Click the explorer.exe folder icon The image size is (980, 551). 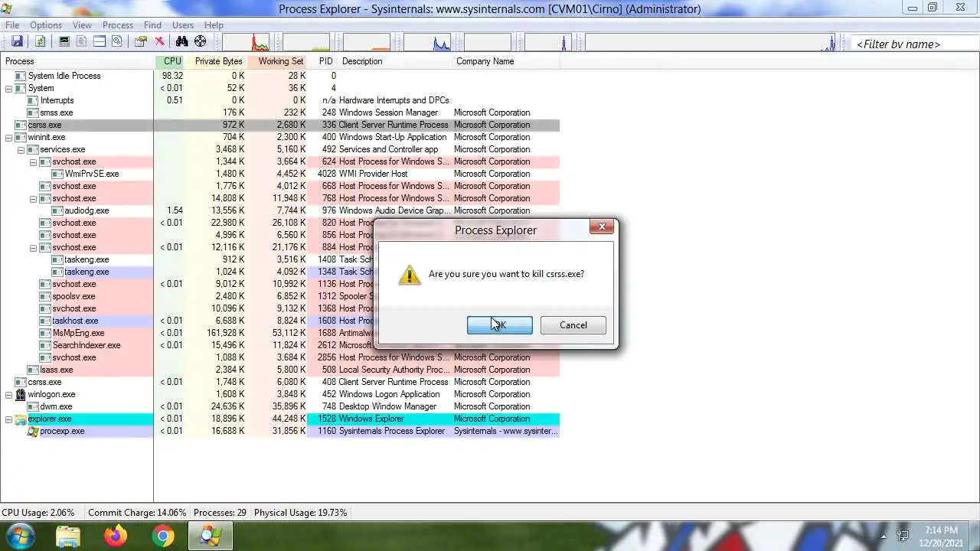[x=21, y=419]
